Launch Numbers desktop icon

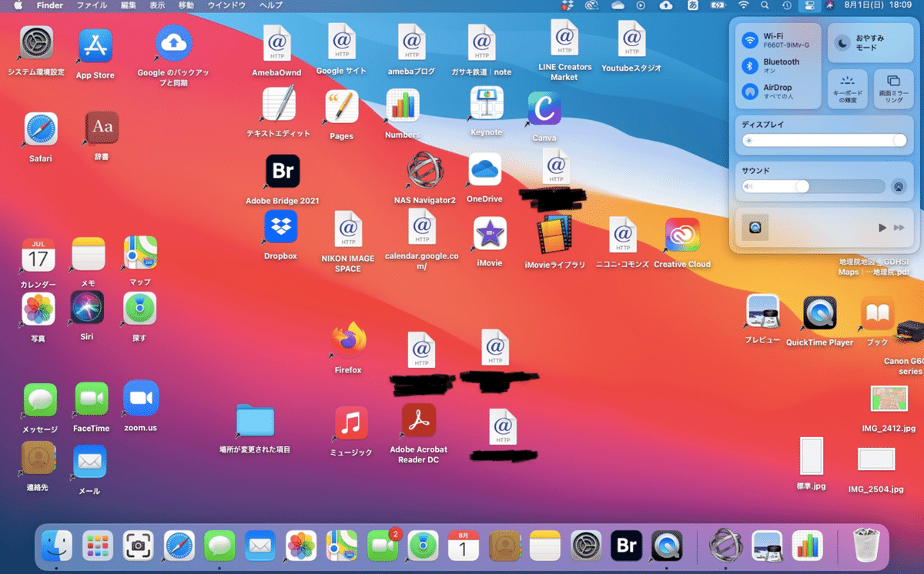(402, 105)
